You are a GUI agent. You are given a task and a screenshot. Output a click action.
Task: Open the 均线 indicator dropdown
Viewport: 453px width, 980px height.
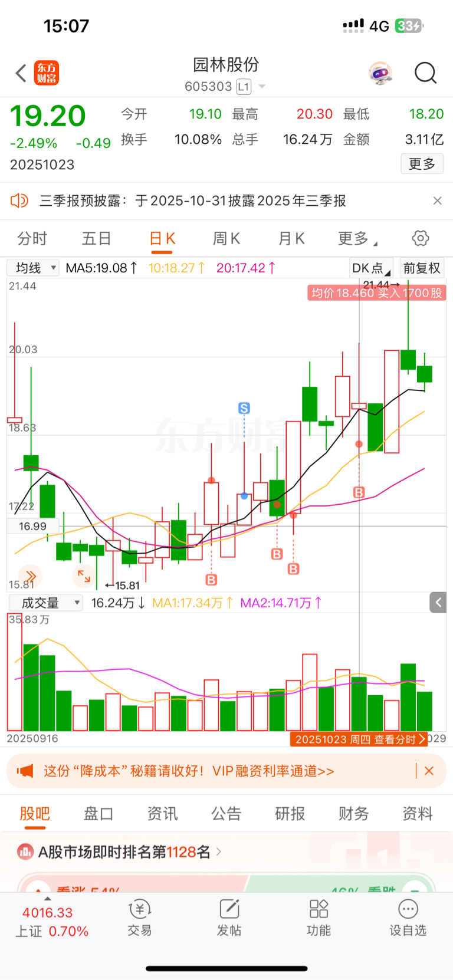(33, 268)
